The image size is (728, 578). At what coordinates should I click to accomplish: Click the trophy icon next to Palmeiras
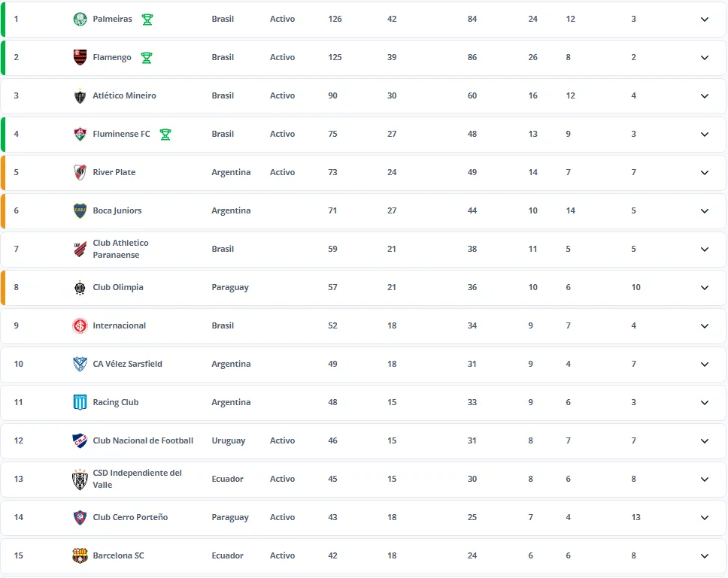click(x=147, y=19)
